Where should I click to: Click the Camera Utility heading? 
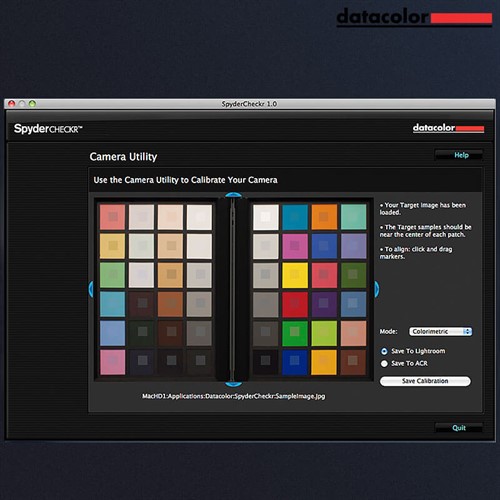pos(123,157)
